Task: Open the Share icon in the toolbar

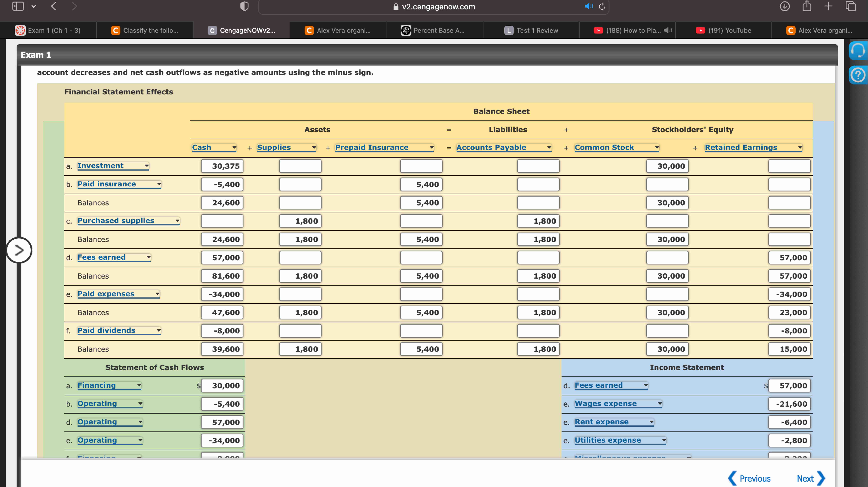Action: [807, 6]
